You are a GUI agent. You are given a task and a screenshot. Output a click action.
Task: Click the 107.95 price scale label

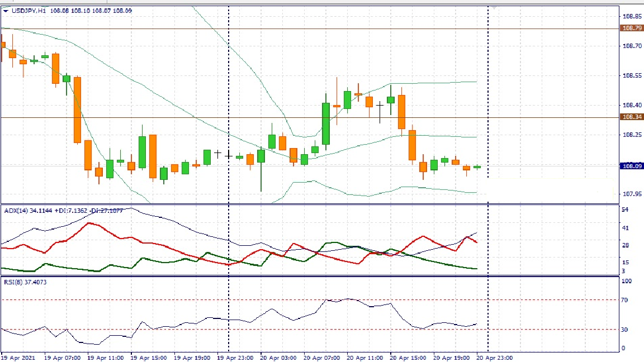click(x=632, y=194)
